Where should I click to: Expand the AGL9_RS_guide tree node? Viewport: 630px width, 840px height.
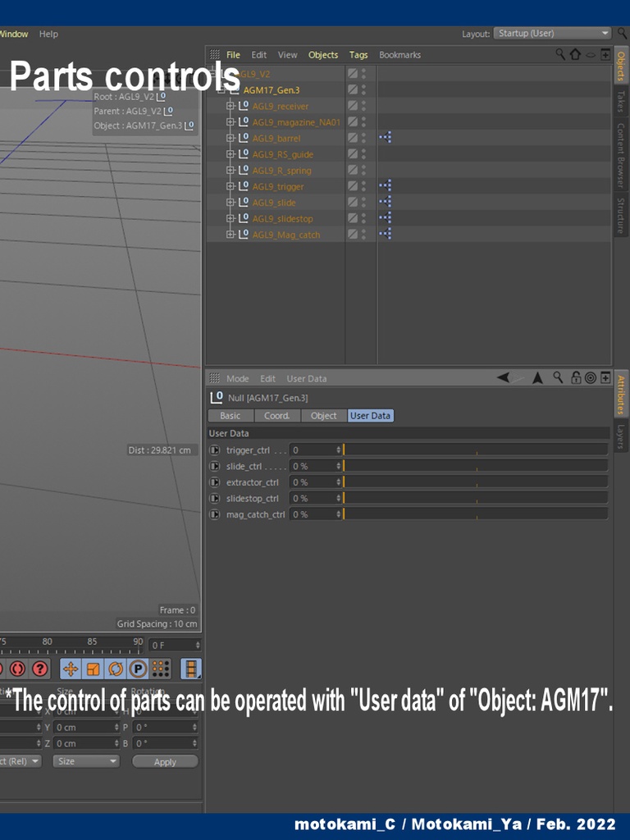[x=231, y=154]
